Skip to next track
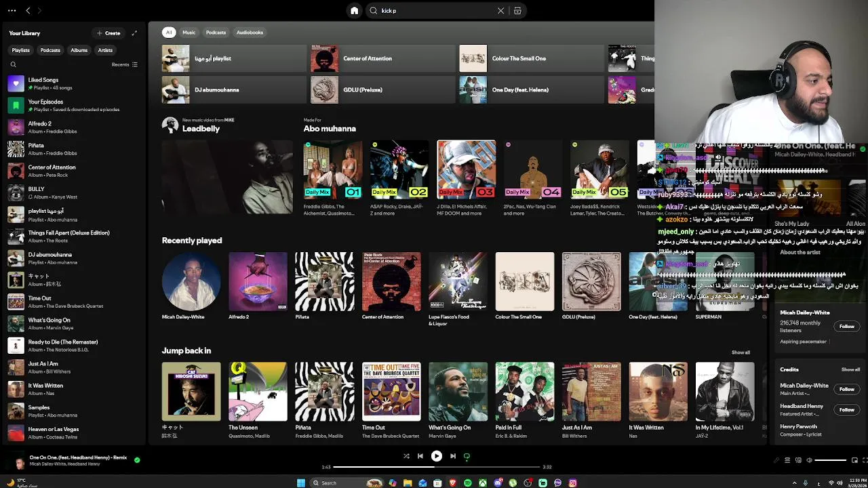The height and width of the screenshot is (488, 868). coord(453,456)
